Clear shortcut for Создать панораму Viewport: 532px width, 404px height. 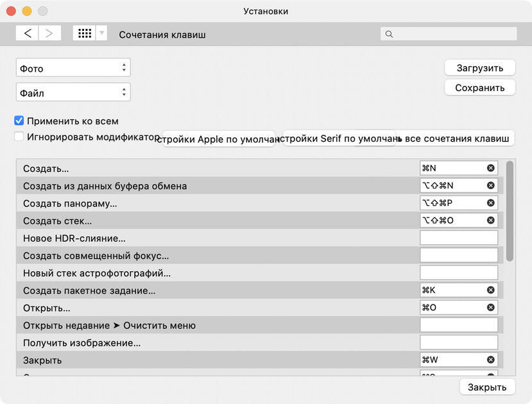490,203
